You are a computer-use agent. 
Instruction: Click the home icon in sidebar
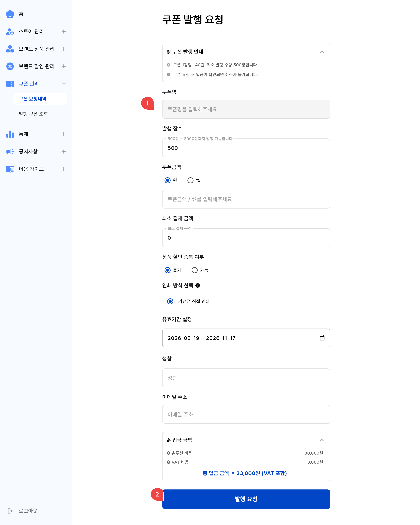coord(10,14)
